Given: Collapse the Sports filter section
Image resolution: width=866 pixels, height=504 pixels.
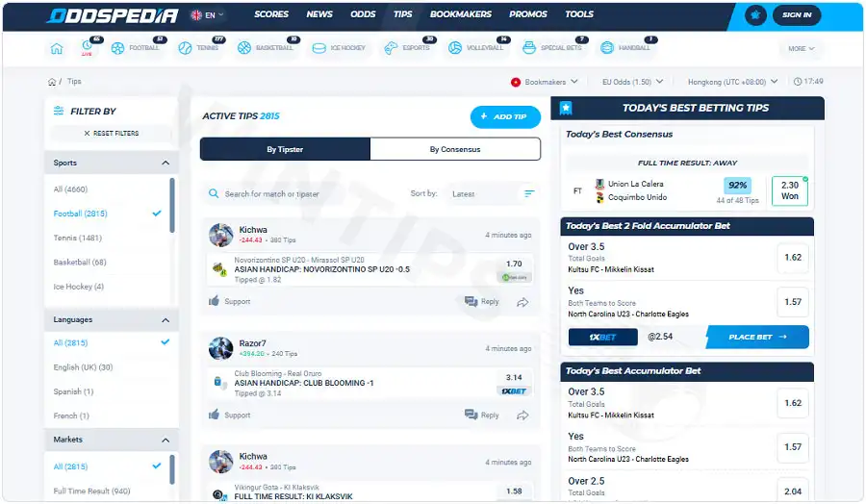Looking at the screenshot, I should pos(166,163).
